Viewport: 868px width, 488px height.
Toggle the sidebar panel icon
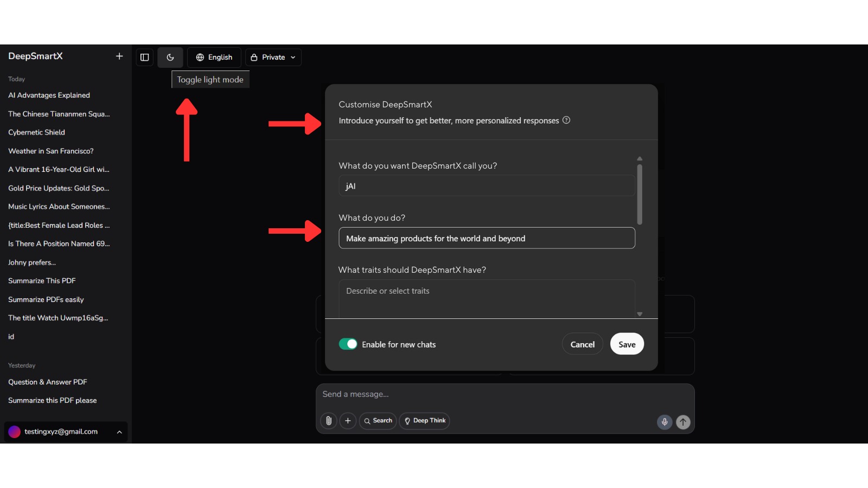[x=144, y=57]
